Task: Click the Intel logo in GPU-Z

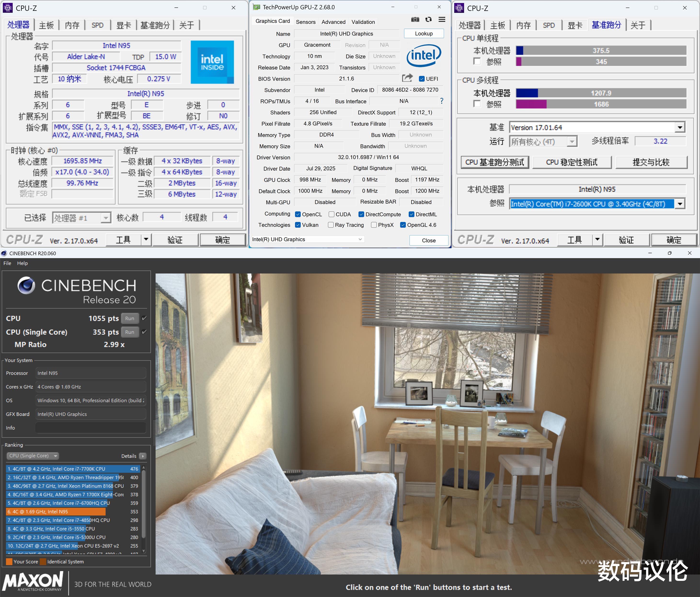Action: click(x=424, y=56)
